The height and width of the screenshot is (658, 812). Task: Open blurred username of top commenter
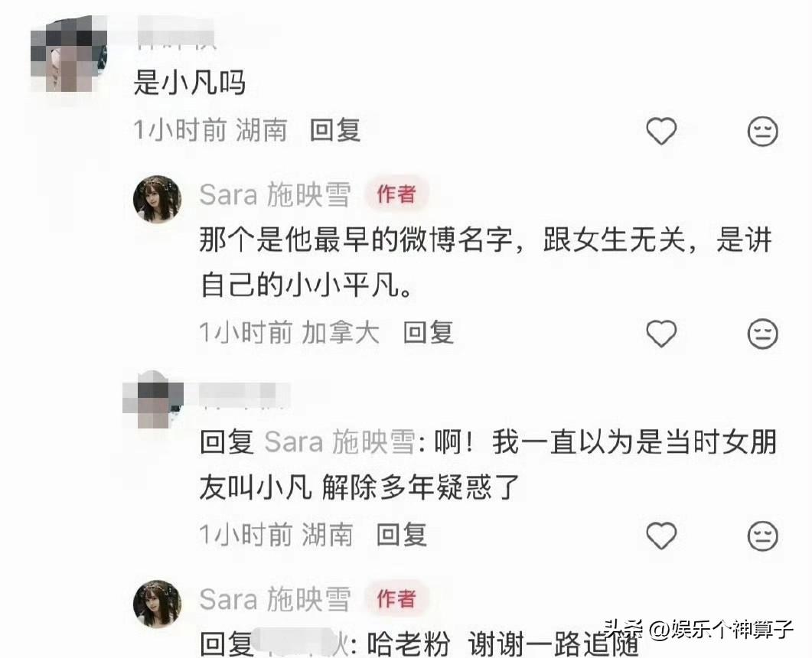177,34
